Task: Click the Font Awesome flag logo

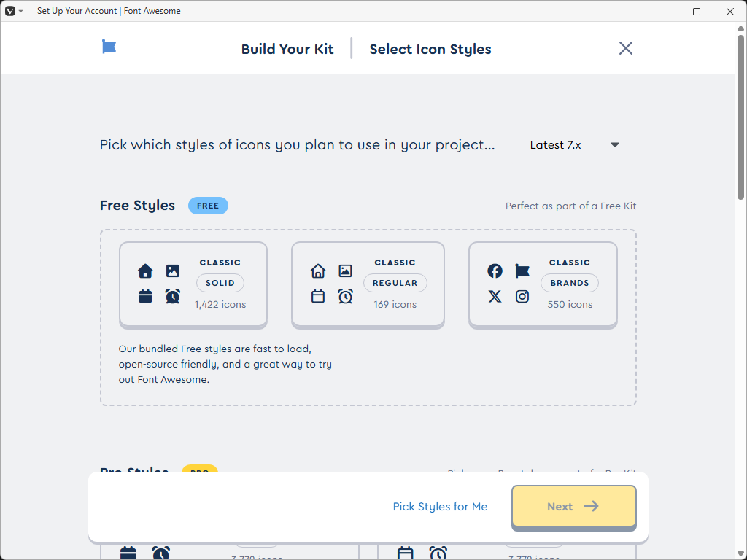Action: (109, 47)
